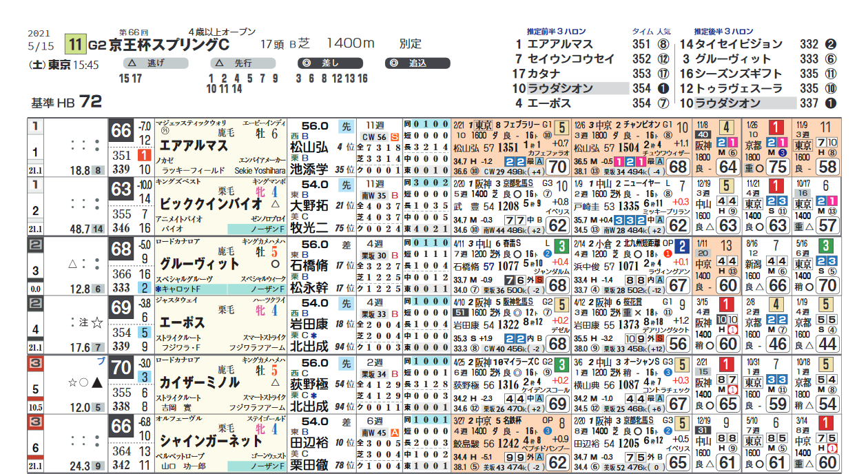
Task: Click trainer name 栗田徹
Action: click(309, 465)
